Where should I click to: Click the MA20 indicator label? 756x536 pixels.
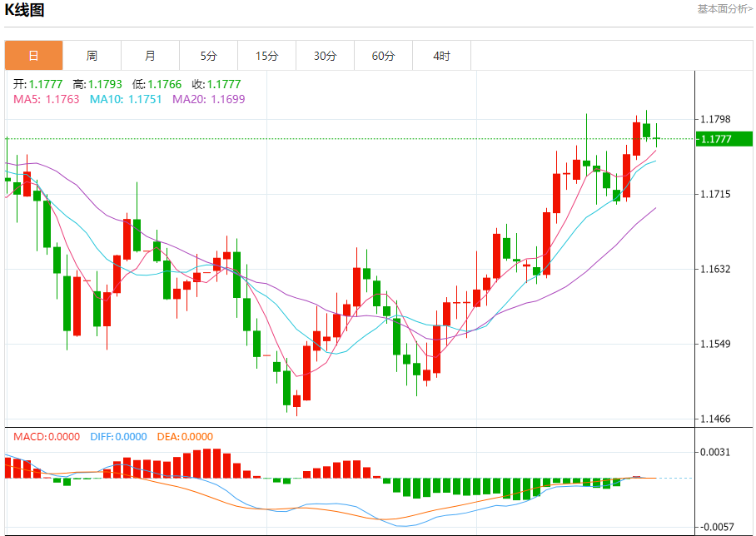coord(208,99)
